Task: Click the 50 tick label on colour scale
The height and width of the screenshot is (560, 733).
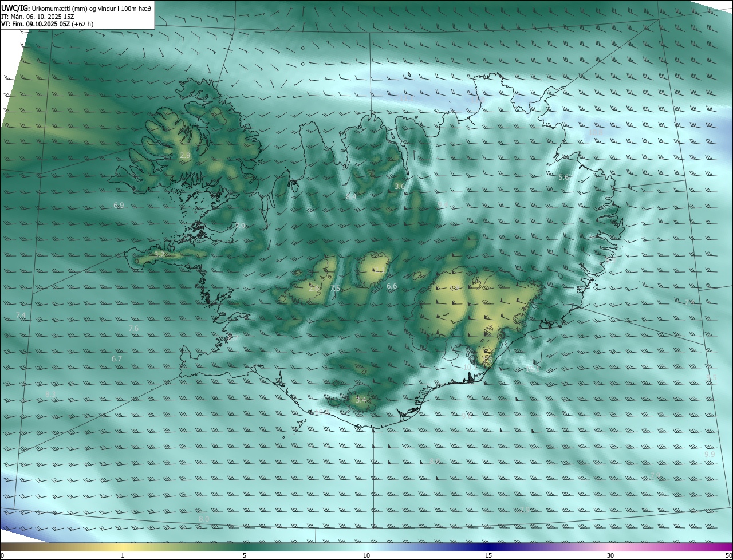Action: (728, 555)
